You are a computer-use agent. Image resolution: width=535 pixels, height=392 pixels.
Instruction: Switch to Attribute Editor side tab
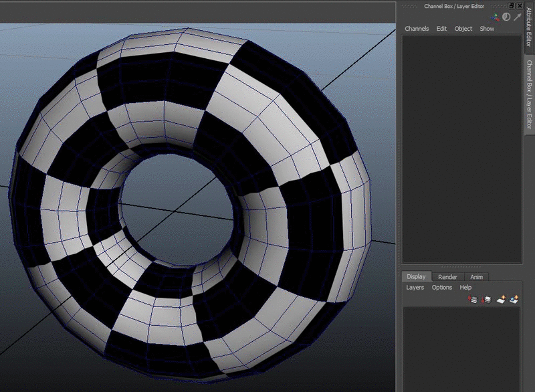tap(529, 27)
